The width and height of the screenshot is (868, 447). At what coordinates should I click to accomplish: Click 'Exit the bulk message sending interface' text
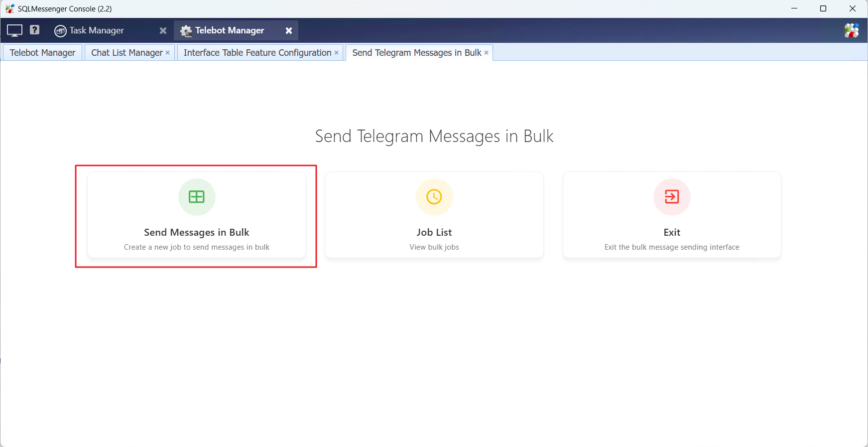(x=672, y=247)
